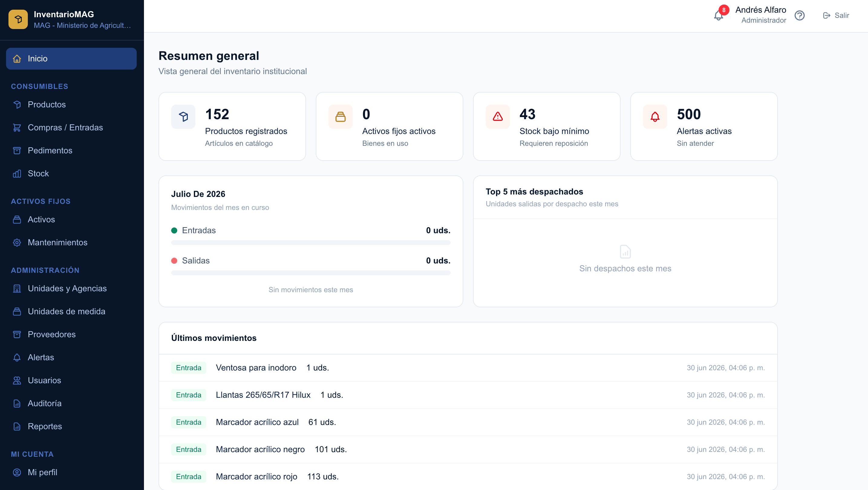Go to Inicio in the sidebar
The height and width of the screenshot is (490, 868).
[71, 59]
